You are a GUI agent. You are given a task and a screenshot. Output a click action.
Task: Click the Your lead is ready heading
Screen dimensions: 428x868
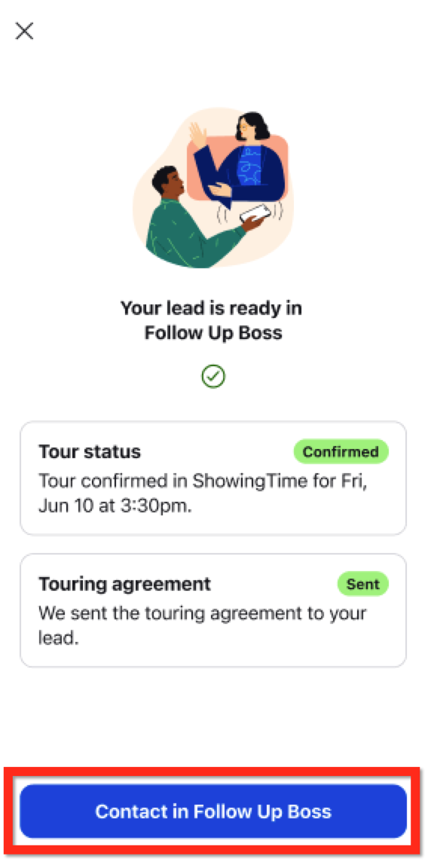[x=212, y=307]
